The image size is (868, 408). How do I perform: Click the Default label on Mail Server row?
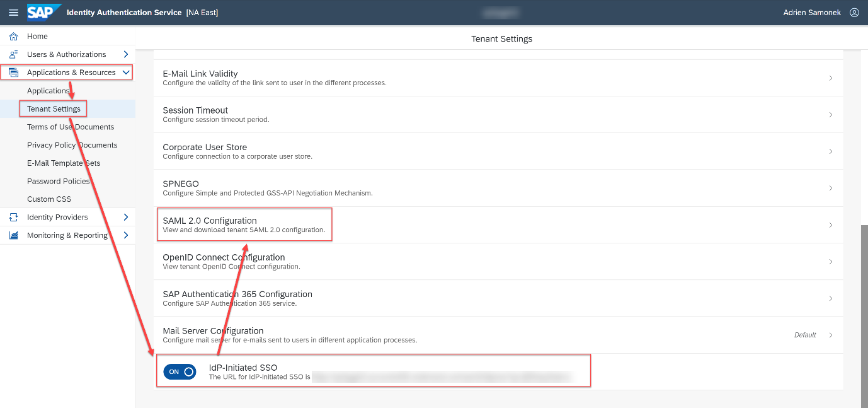(805, 335)
